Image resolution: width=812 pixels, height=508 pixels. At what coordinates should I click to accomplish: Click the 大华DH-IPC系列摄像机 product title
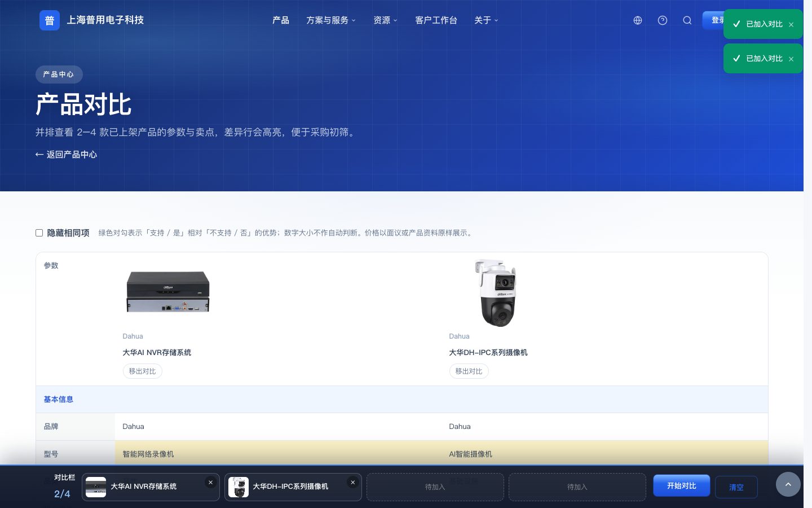488,352
